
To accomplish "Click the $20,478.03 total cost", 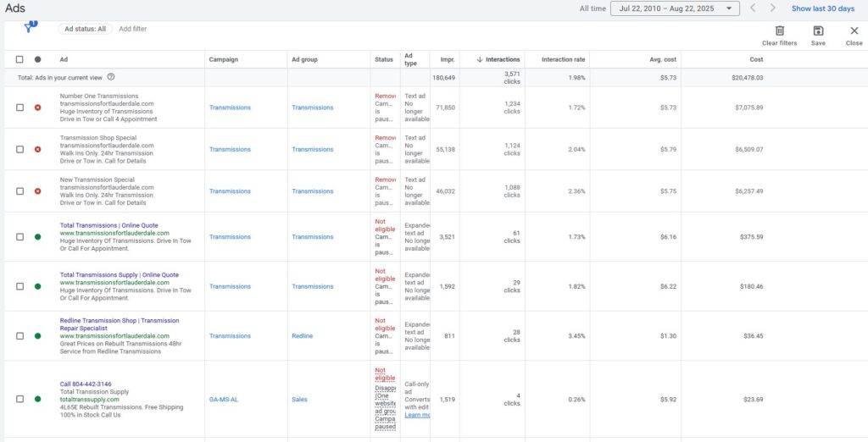I will tap(748, 77).
